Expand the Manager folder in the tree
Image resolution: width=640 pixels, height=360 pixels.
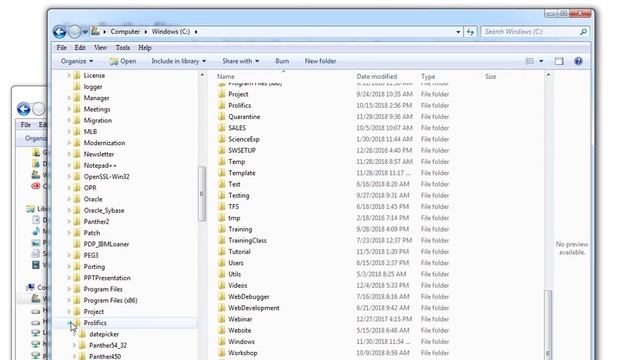pyautogui.click(x=69, y=98)
